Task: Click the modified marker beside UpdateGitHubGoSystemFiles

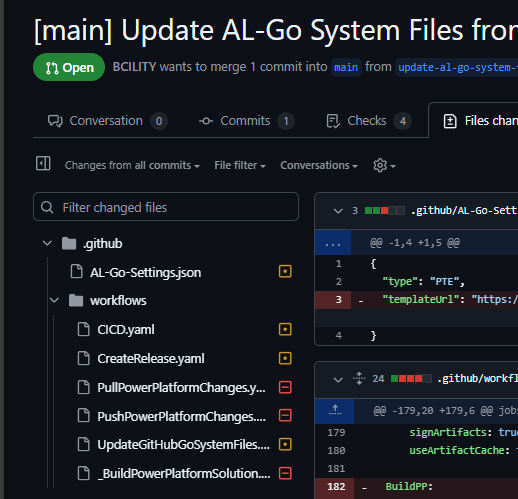Action: tap(285, 444)
